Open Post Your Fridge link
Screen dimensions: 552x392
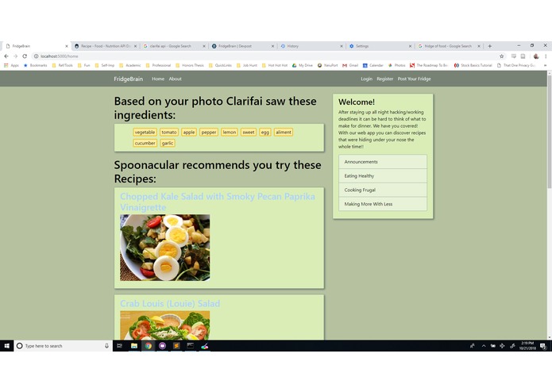414,79
